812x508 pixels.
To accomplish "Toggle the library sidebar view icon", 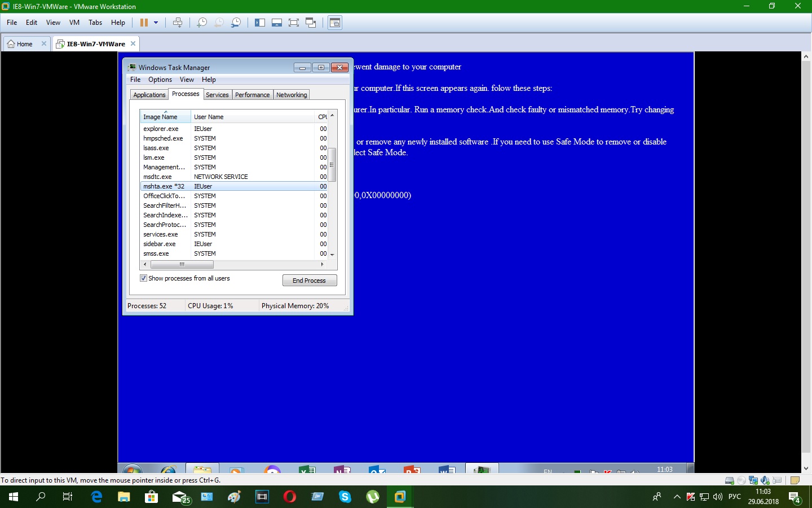I will (260, 23).
